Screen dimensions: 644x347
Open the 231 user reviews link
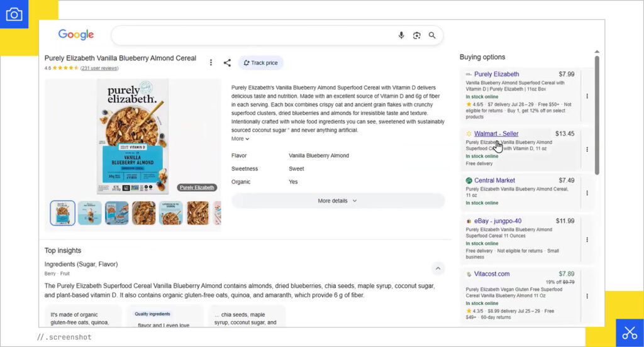tap(99, 69)
